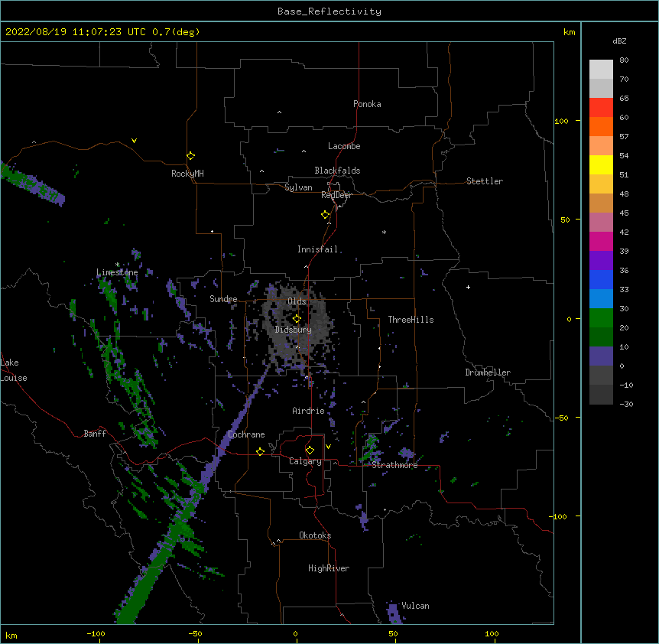Select the Innisfail label
This screenshot has width=659, height=644.
[317, 249]
